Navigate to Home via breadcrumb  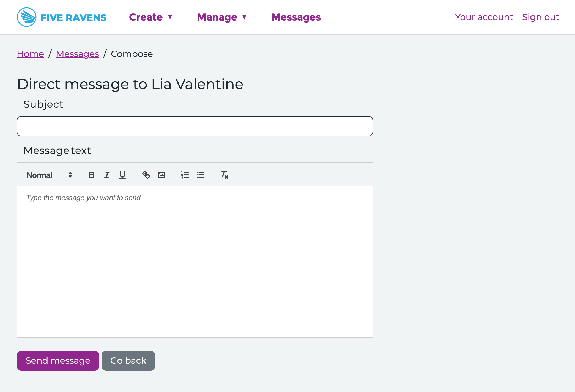(x=30, y=54)
